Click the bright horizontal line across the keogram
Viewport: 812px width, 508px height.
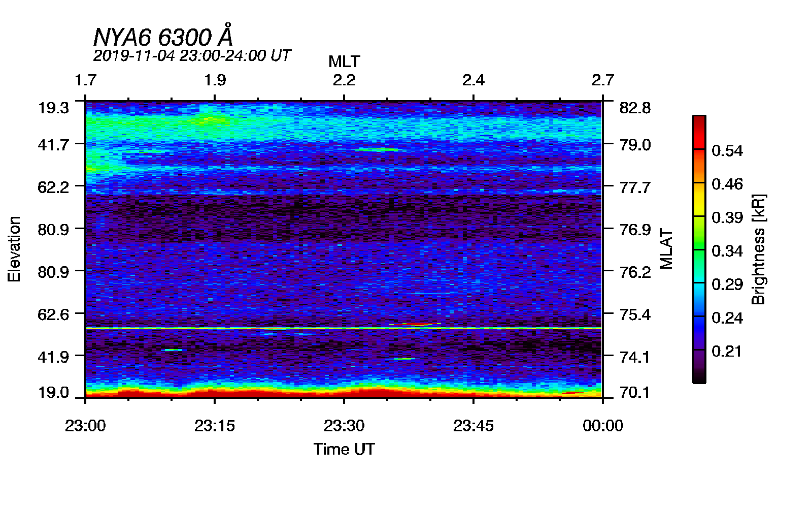click(344, 329)
